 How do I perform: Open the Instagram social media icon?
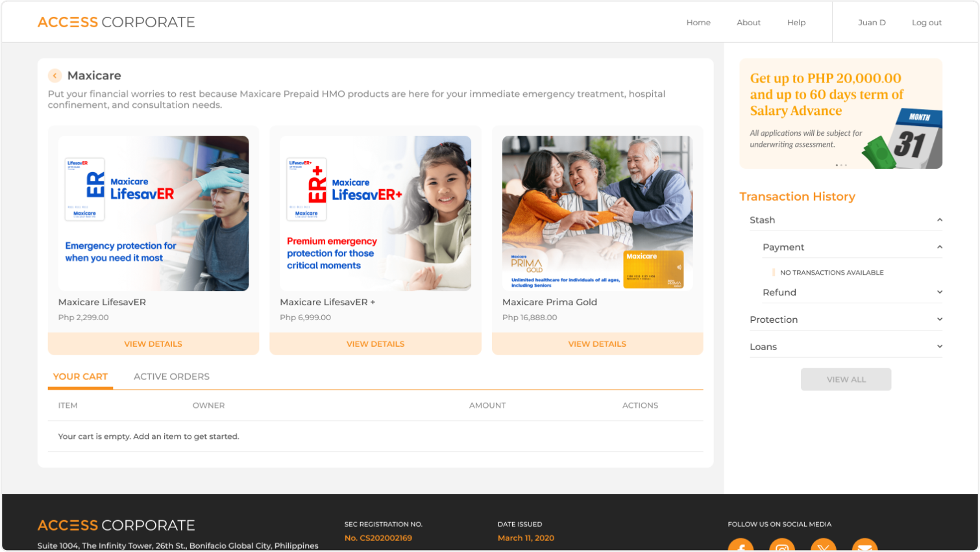tap(782, 546)
